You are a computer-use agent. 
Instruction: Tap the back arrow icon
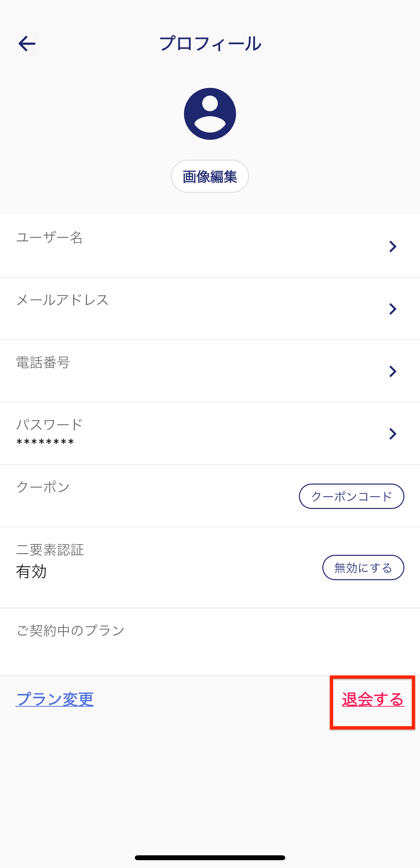pyautogui.click(x=27, y=44)
